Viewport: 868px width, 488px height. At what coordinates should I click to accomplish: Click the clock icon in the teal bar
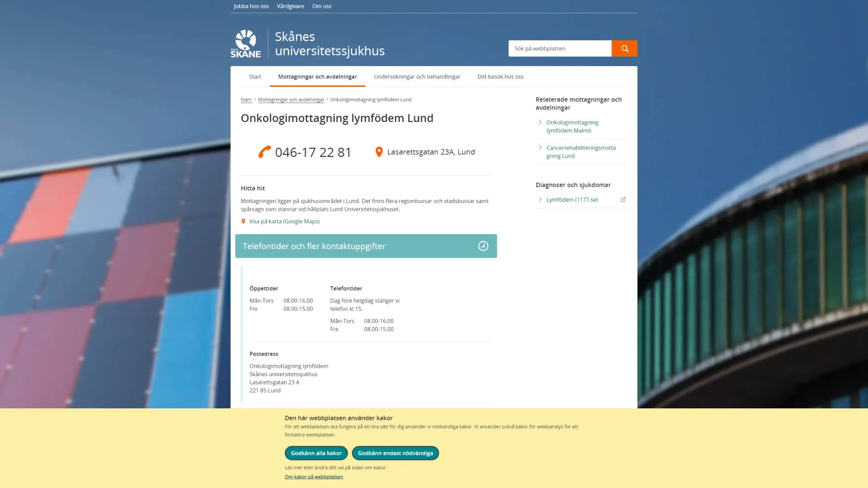point(483,246)
